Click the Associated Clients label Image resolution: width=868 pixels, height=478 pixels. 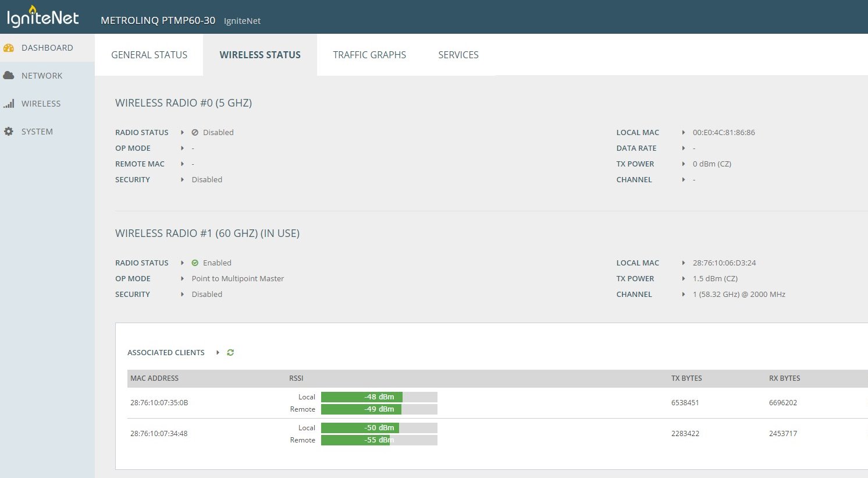click(166, 353)
